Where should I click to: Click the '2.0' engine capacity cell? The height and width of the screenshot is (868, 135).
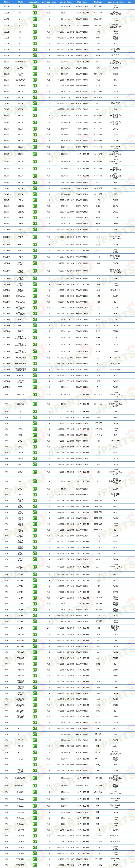[48, 628]
